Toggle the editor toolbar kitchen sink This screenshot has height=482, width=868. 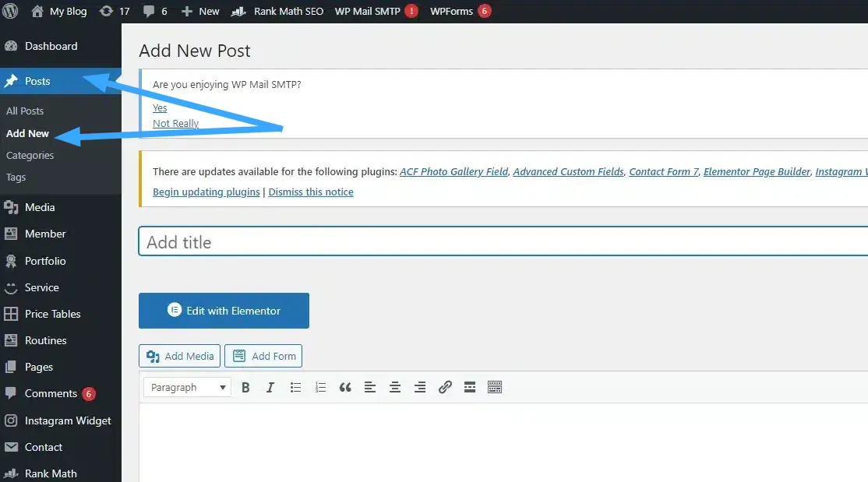[x=495, y=387]
